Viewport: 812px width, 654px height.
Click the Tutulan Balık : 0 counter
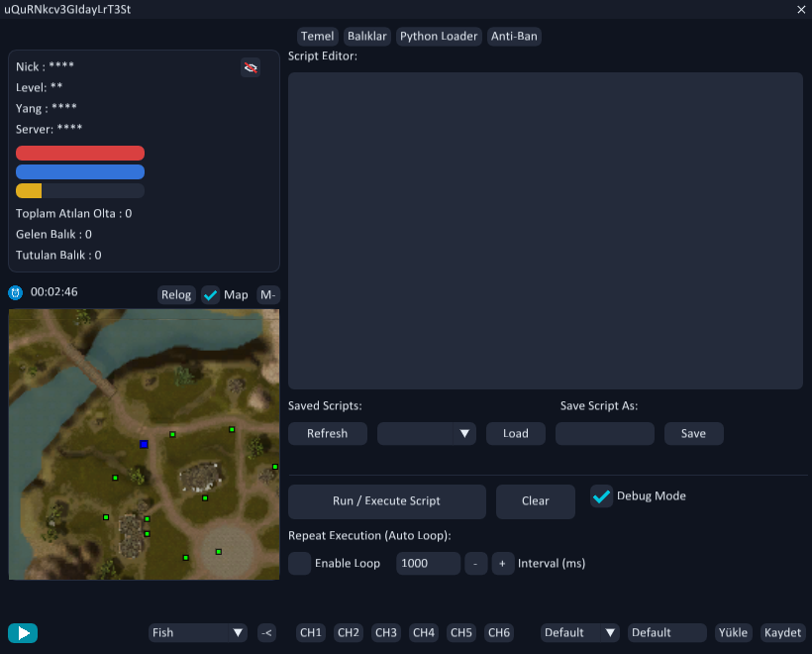click(58, 255)
